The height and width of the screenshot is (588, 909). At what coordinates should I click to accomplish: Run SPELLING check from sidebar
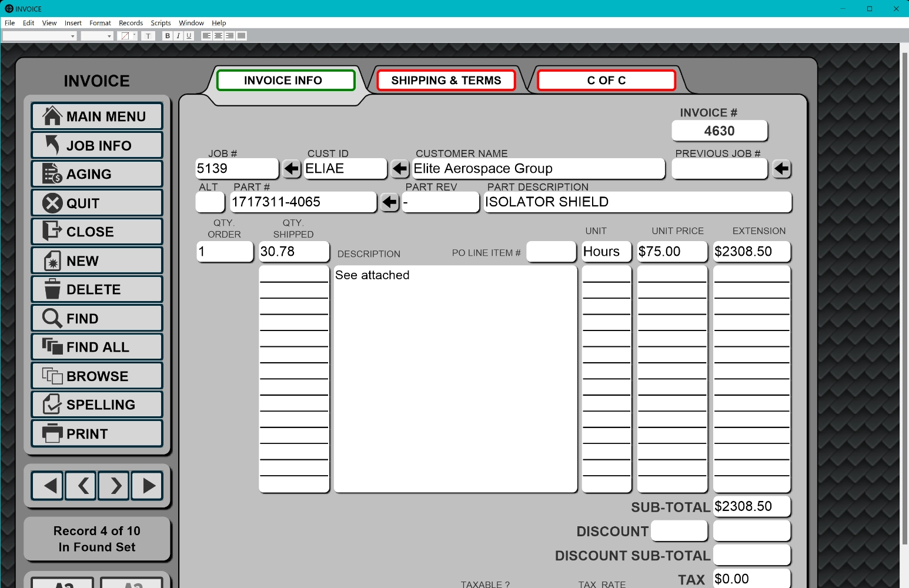97,405
